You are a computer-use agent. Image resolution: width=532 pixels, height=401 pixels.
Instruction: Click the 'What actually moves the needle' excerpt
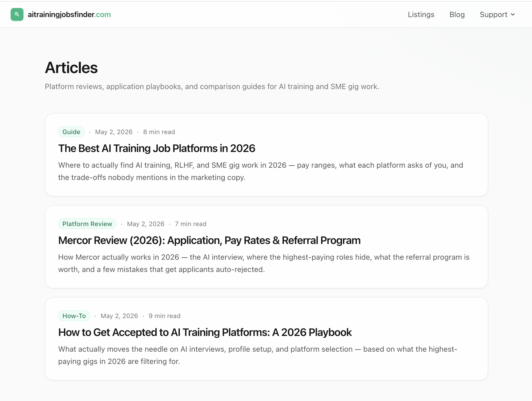258,355
